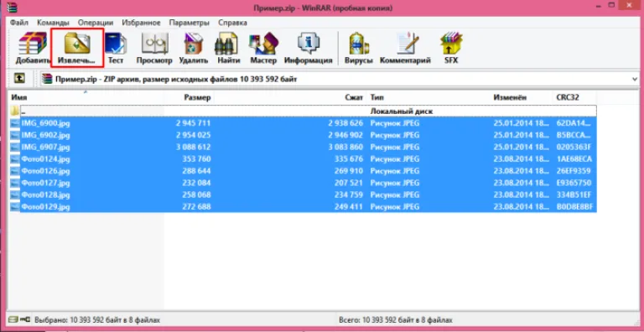This screenshot has width=644, height=332.
Task: Click the Удалить (Delete) toolbar icon
Action: pyautogui.click(x=194, y=49)
